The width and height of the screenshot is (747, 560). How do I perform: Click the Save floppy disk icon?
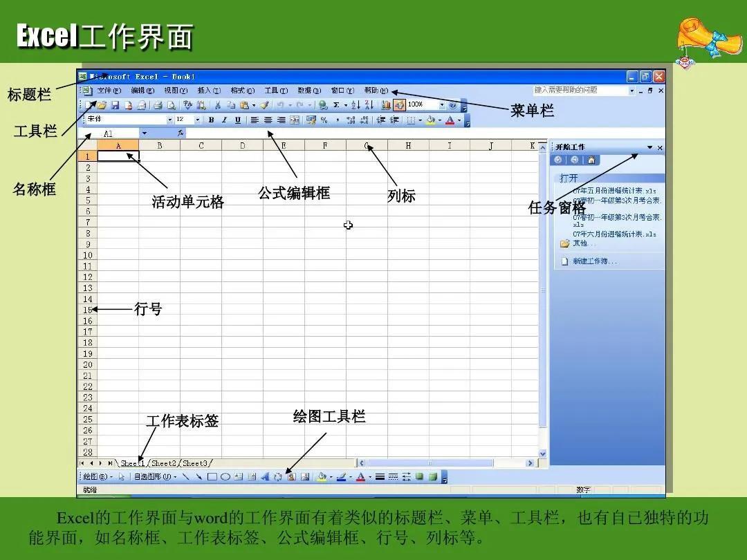[115, 105]
